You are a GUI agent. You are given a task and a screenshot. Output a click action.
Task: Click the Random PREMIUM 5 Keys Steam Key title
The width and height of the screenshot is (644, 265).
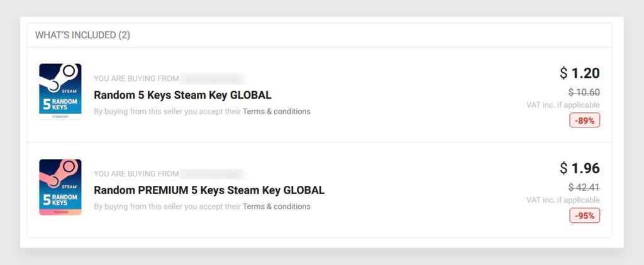(209, 190)
